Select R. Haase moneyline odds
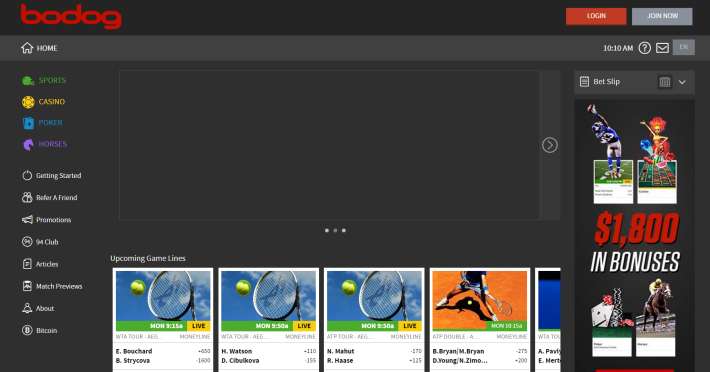This screenshot has width=710, height=372. pos(416,361)
